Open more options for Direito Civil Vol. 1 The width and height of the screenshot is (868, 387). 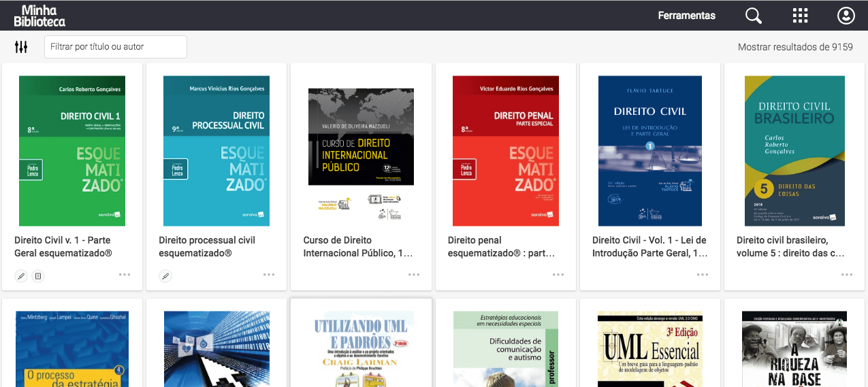(x=703, y=275)
